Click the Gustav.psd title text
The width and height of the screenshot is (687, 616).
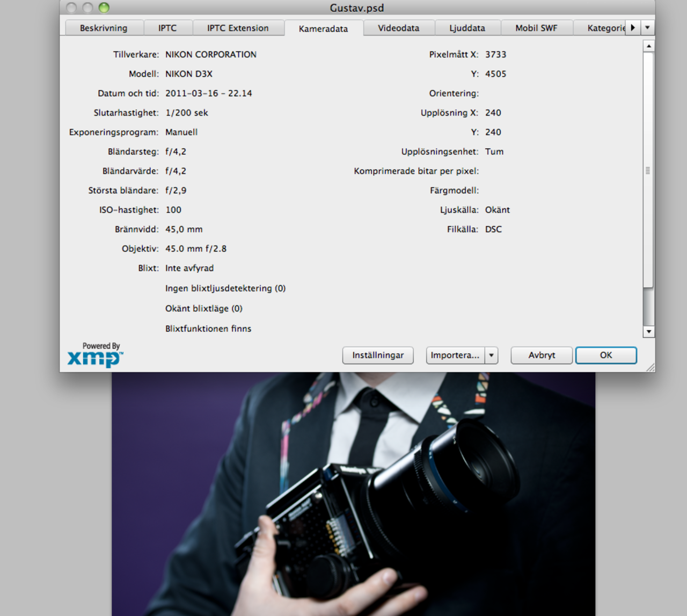pyautogui.click(x=357, y=8)
